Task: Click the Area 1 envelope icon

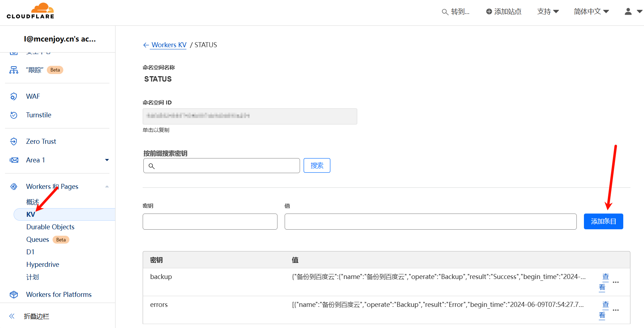Action: pos(14,160)
